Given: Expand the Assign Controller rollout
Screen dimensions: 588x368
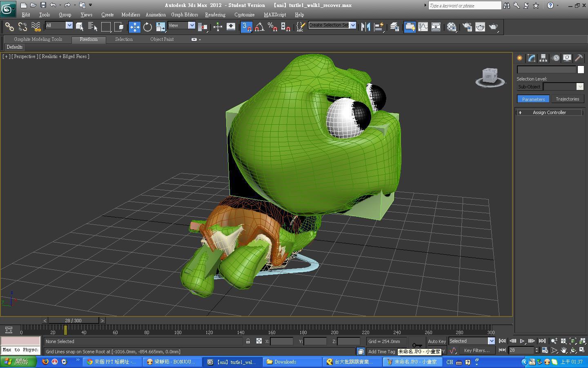Looking at the screenshot, I should click(549, 112).
